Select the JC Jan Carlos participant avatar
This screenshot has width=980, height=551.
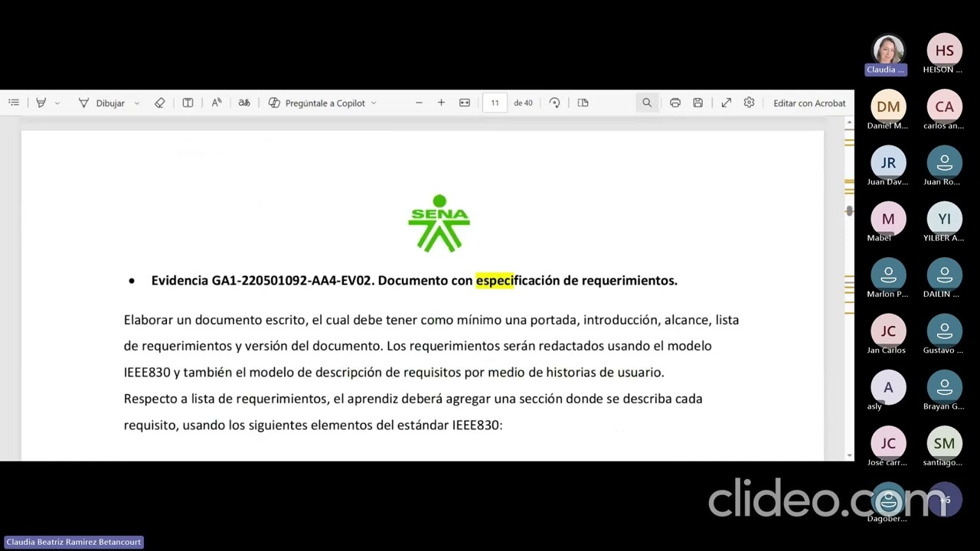[x=888, y=331]
